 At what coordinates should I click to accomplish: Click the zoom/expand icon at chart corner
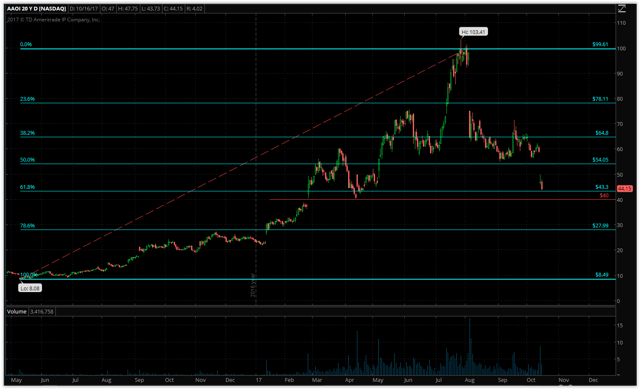pos(621,9)
